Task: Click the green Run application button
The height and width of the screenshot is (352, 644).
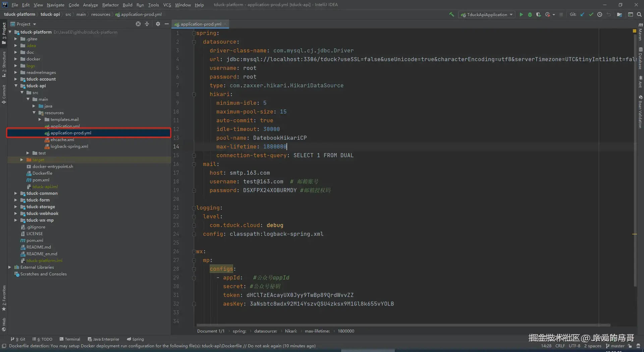Action: 521,14
